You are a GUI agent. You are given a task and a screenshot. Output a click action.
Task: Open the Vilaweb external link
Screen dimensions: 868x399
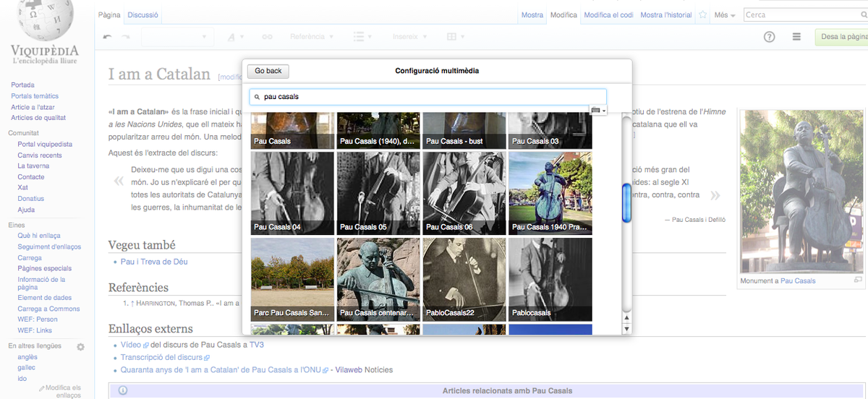[x=349, y=369]
